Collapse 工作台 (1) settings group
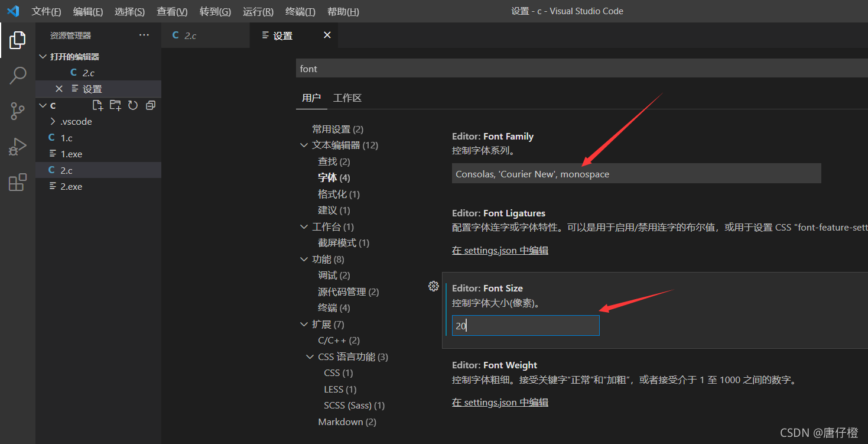 (x=304, y=227)
